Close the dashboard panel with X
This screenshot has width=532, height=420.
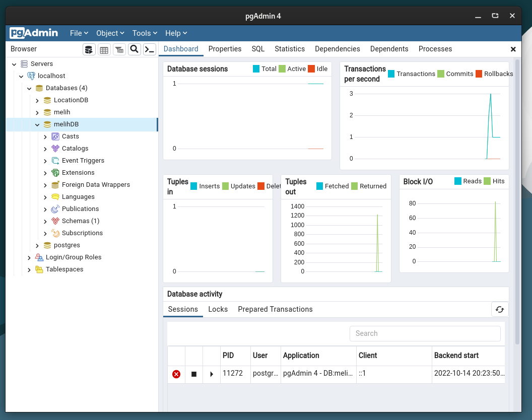(513, 49)
